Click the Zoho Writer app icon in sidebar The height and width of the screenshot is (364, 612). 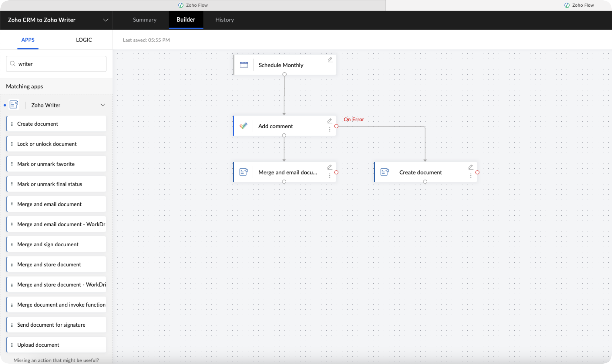coord(14,105)
